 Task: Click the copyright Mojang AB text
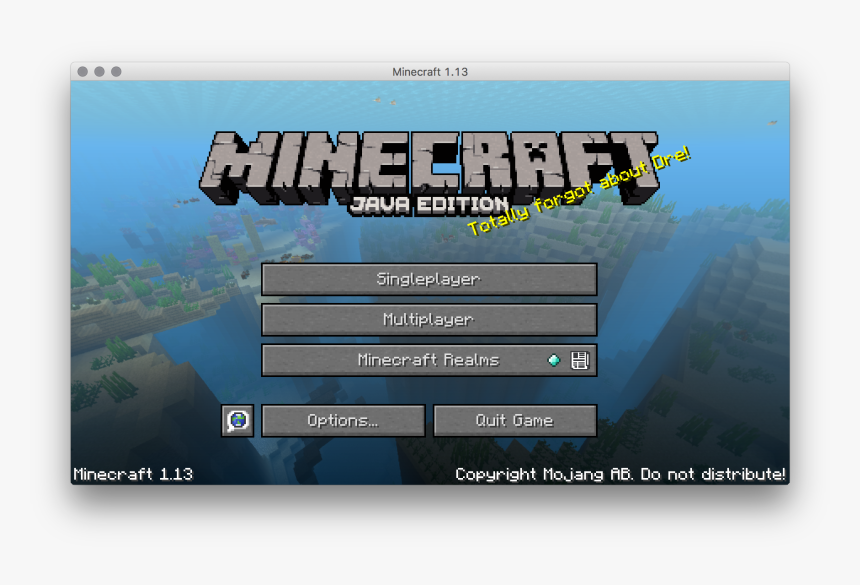click(x=620, y=474)
